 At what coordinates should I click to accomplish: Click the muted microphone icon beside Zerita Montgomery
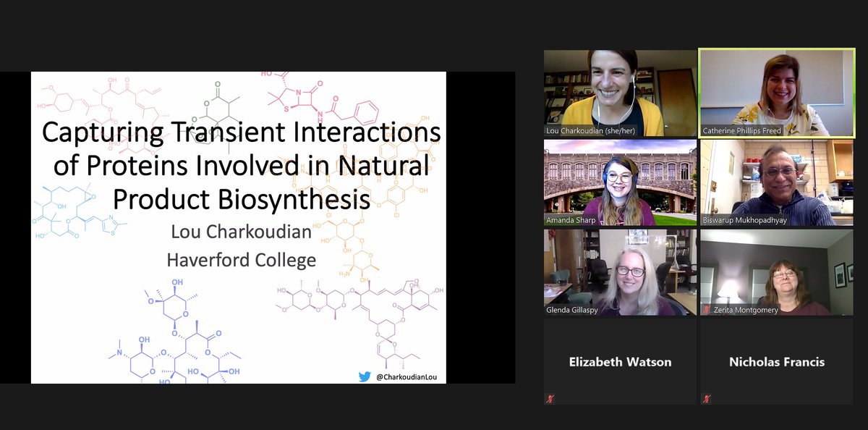tap(706, 309)
